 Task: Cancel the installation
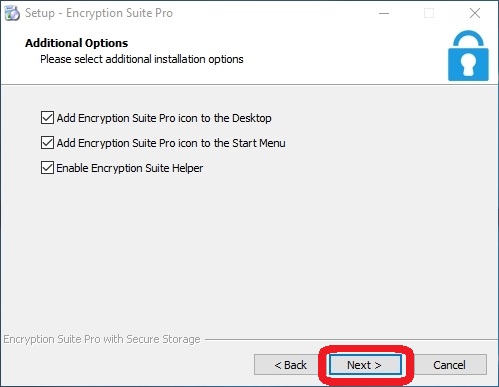449,365
